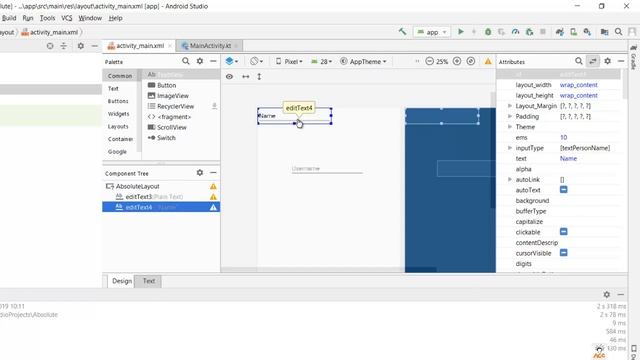
Task: Select AbsoluteLayout in Component Tree
Action: pyautogui.click(x=138, y=186)
